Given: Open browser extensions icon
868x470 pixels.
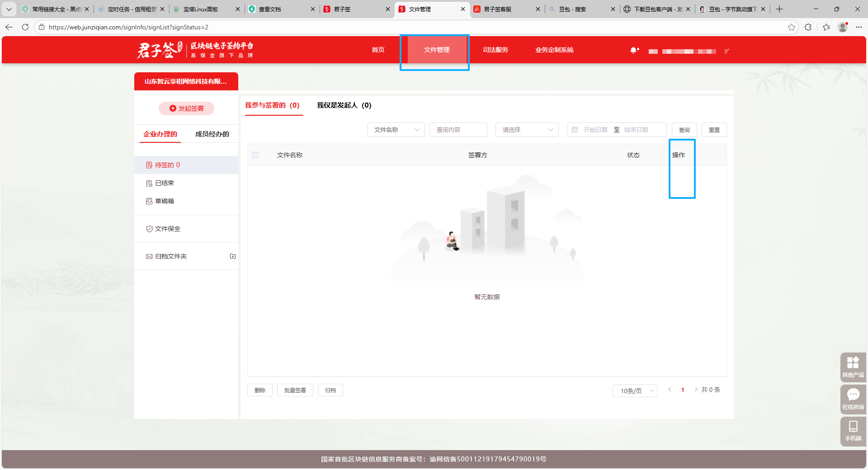Looking at the screenshot, I should coord(808,27).
